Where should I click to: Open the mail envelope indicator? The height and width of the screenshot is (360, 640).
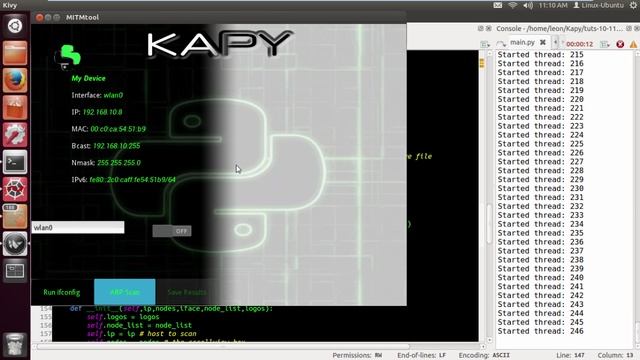(x=498, y=5)
